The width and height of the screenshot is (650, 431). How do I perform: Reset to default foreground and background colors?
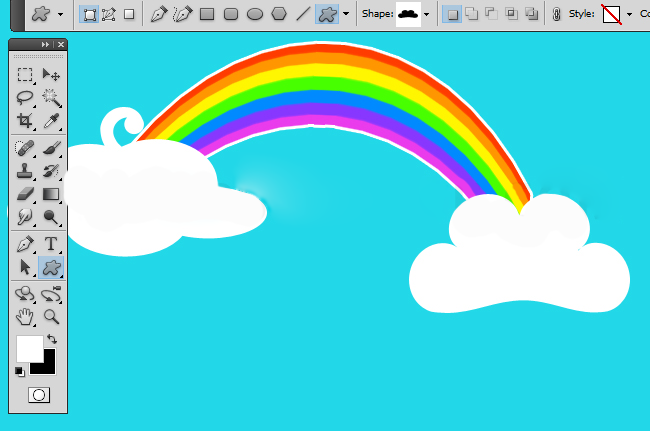(19, 371)
